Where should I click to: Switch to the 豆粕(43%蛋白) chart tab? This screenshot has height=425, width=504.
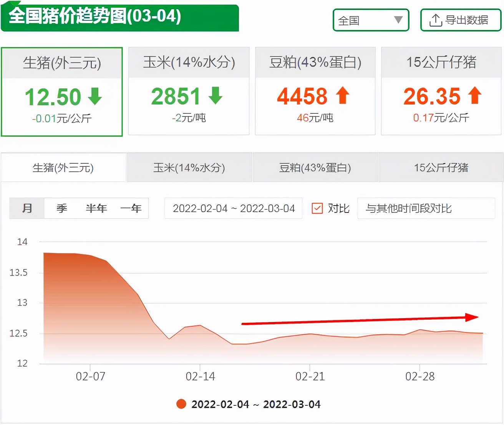tap(315, 168)
